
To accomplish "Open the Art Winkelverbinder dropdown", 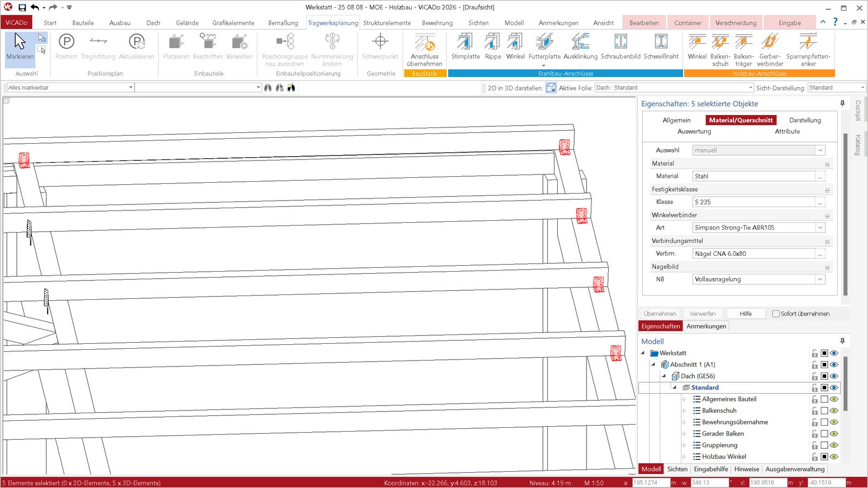I will click(820, 228).
